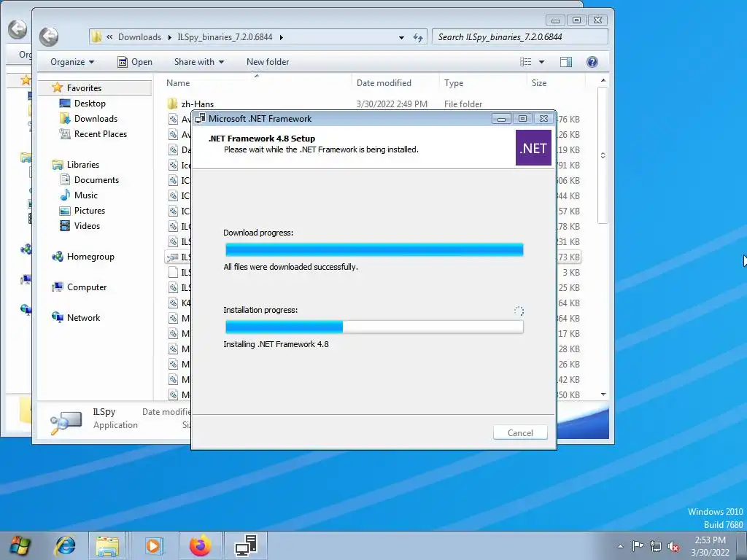
Task: Click the Homegroup icon
Action: click(x=58, y=256)
